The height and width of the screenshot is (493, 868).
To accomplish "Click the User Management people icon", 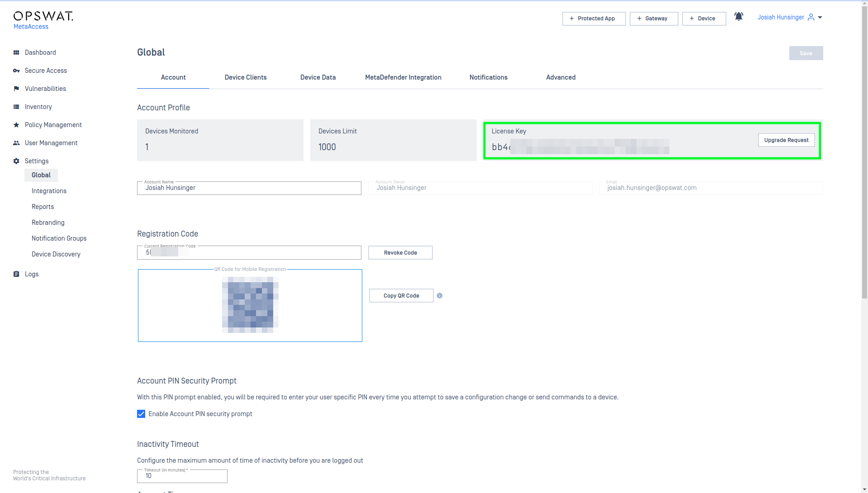I will point(16,143).
